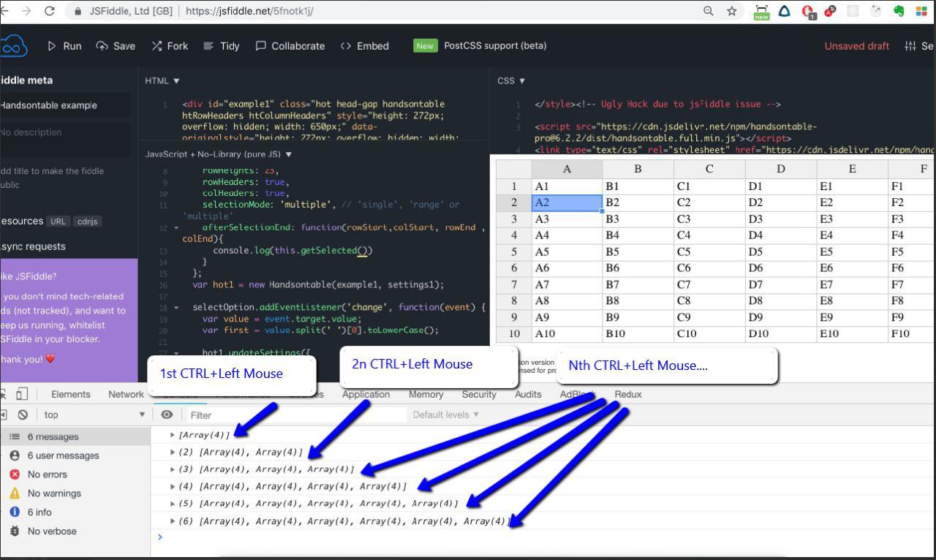Expand the Async requests section
The height and width of the screenshot is (560, 936).
(33, 246)
